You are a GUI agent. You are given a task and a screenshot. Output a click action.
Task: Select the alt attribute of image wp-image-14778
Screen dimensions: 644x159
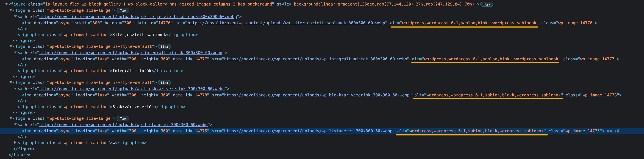pos(489,95)
